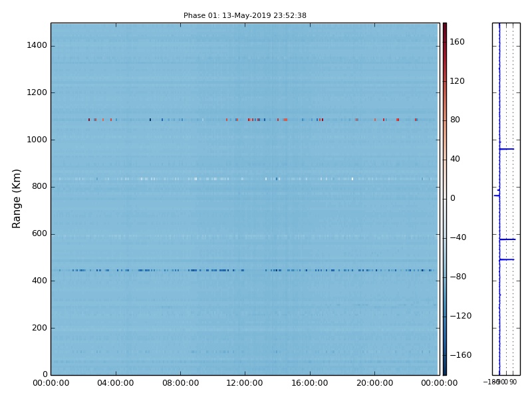Click the profile spike near 575 km in side plot
Image resolution: width=532 pixels, height=399 pixels.
point(507,239)
